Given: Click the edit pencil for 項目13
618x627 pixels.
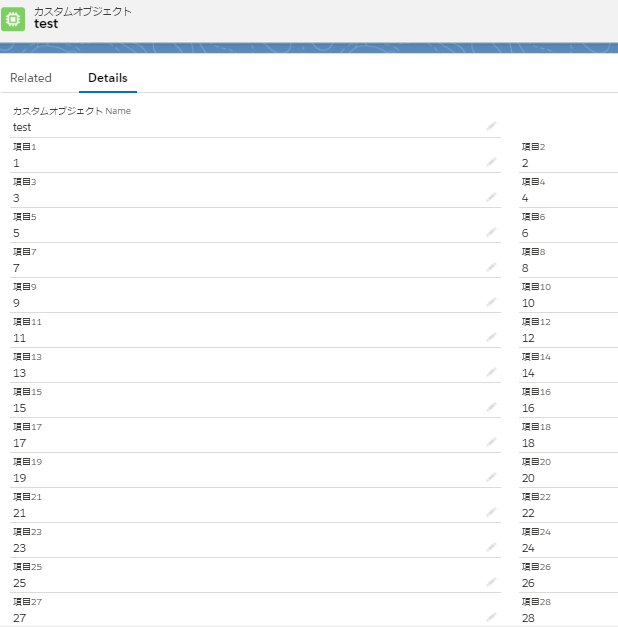Looking at the screenshot, I should click(491, 372).
